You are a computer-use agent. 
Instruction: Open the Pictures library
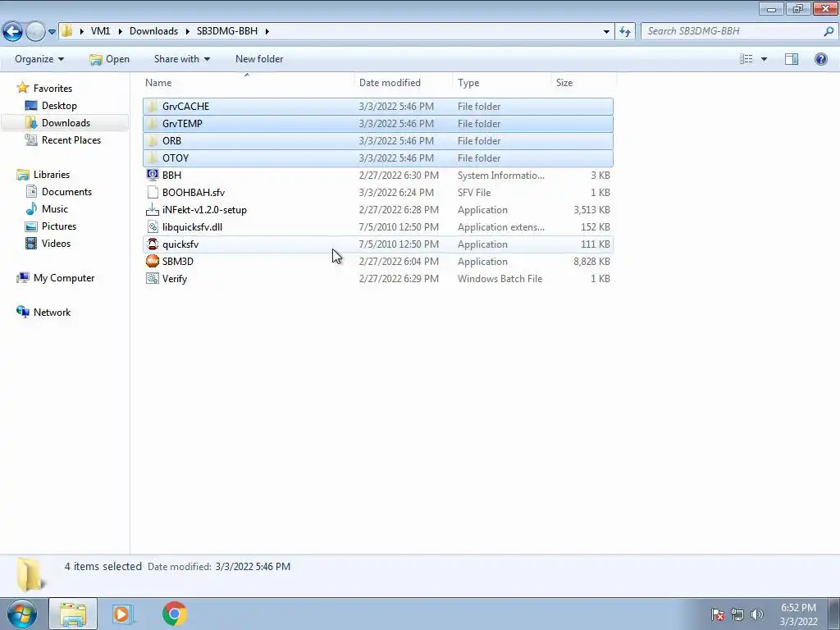(x=59, y=226)
